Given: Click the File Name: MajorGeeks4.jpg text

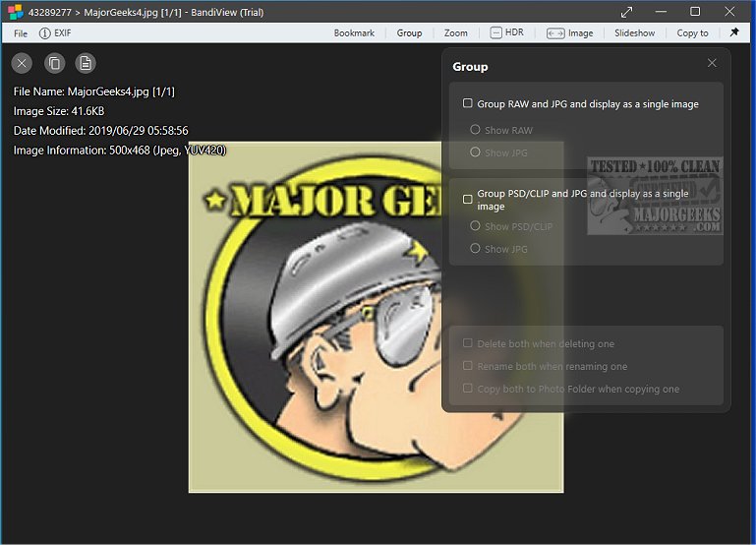Looking at the screenshot, I should pos(94,91).
